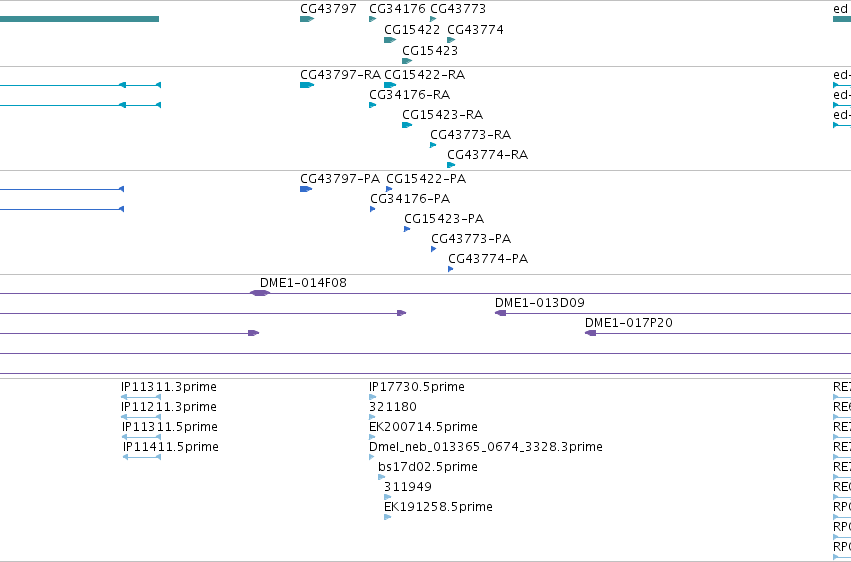Select transcript label CG43773-RA
The width and height of the screenshot is (851, 562).
(471, 135)
